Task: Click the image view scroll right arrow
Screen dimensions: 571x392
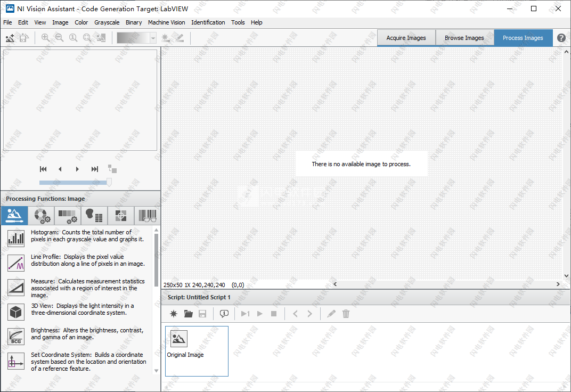Action: pos(558,284)
